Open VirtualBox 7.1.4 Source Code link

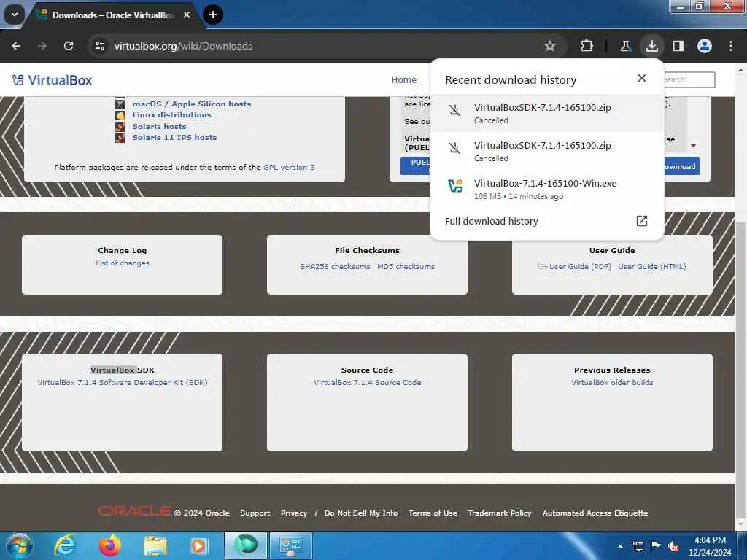pos(368,382)
